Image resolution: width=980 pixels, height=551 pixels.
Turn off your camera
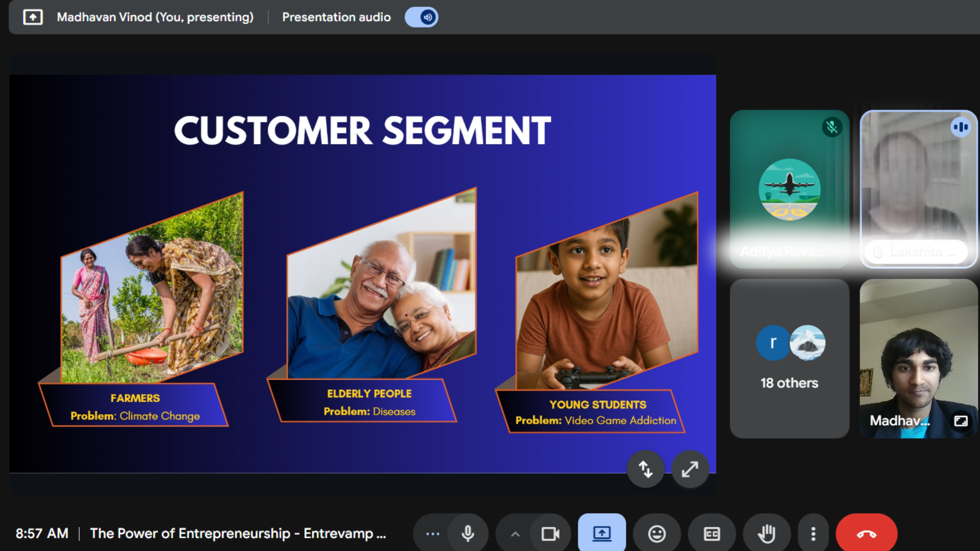(x=550, y=533)
